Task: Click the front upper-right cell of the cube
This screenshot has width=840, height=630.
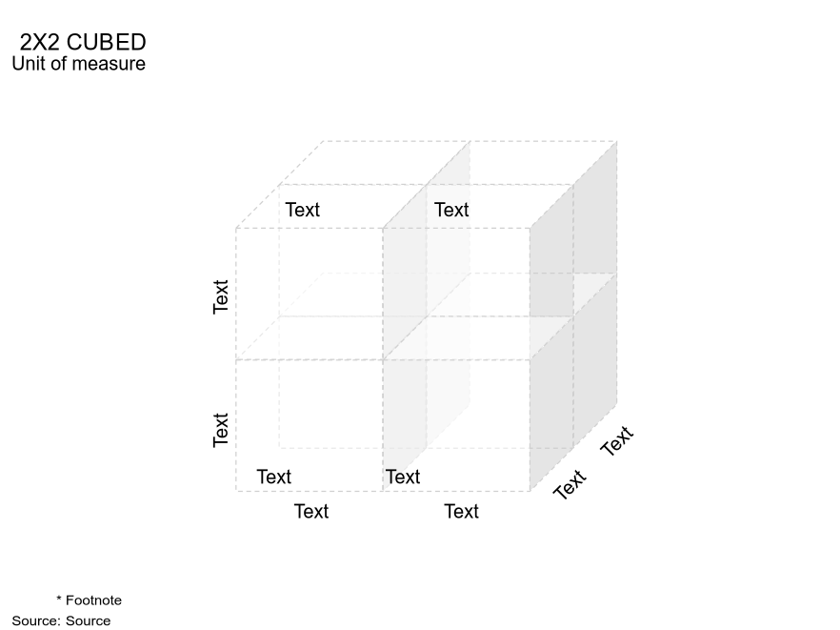Action: (x=456, y=294)
